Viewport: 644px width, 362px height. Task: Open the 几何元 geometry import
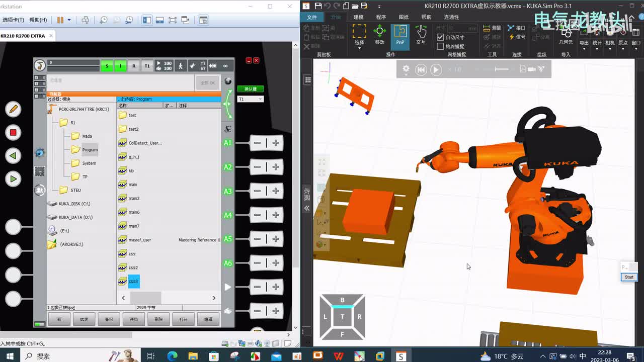tap(566, 36)
